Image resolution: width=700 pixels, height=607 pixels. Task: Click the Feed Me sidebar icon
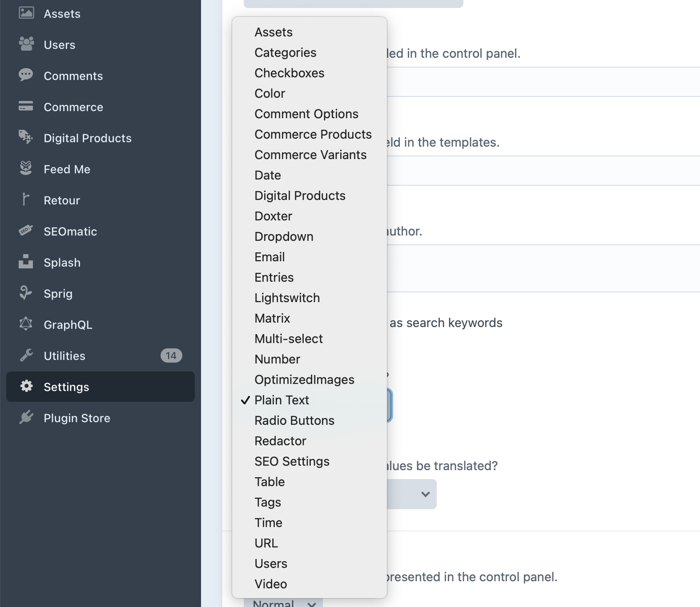point(26,168)
